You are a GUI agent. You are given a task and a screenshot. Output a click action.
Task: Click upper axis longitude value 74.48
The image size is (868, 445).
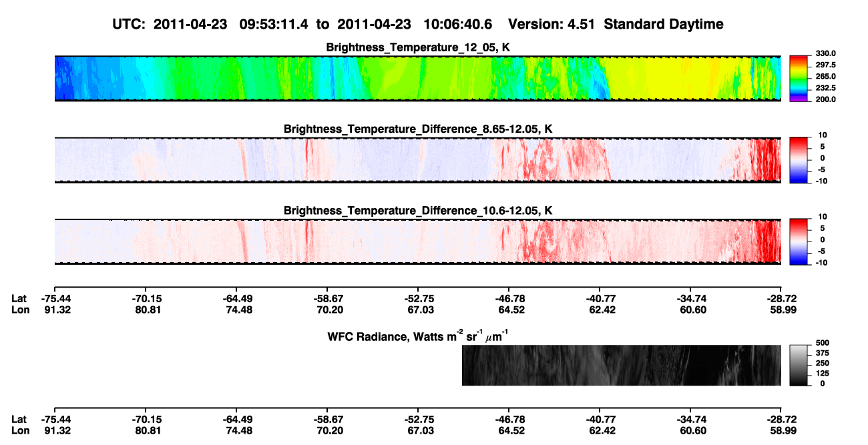pyautogui.click(x=239, y=310)
